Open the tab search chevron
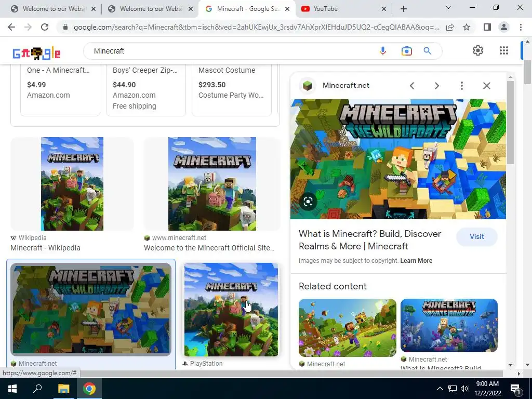Viewport: 532px width, 399px height. pyautogui.click(x=448, y=7)
